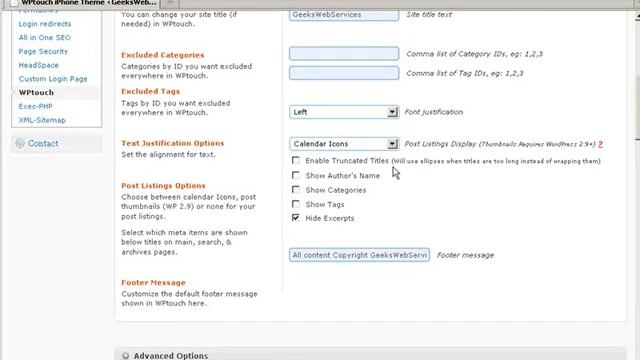Uncheck Hide Excerpts option
Screen dimensions: 640x360
click(x=296, y=218)
